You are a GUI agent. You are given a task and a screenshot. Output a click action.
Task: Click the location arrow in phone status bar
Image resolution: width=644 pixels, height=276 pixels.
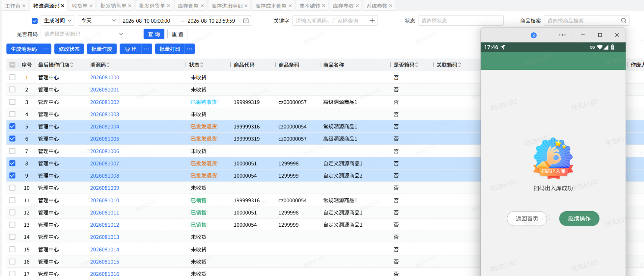click(503, 47)
